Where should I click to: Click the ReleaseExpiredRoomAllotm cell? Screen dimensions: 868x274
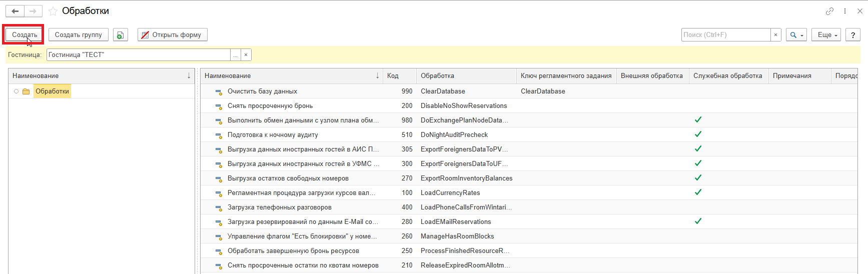click(x=465, y=265)
